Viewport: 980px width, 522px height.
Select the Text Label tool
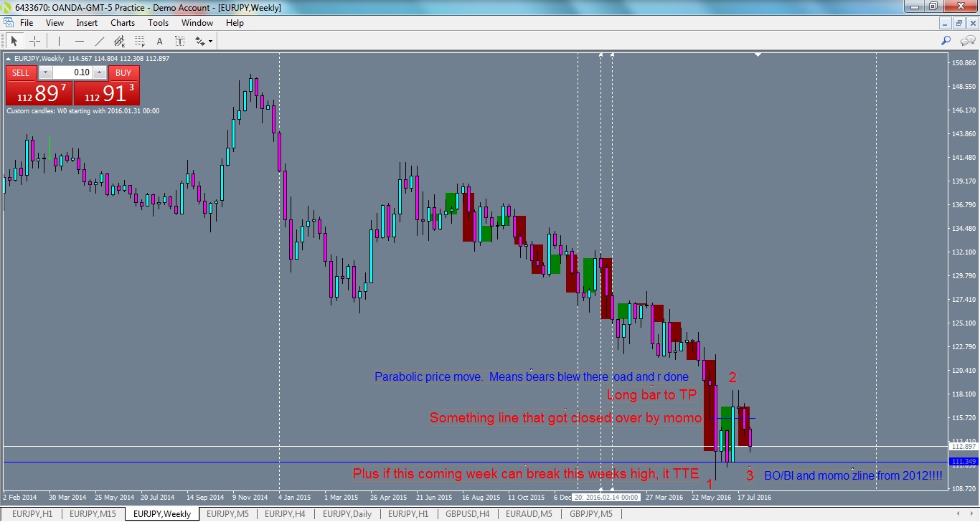[180, 41]
